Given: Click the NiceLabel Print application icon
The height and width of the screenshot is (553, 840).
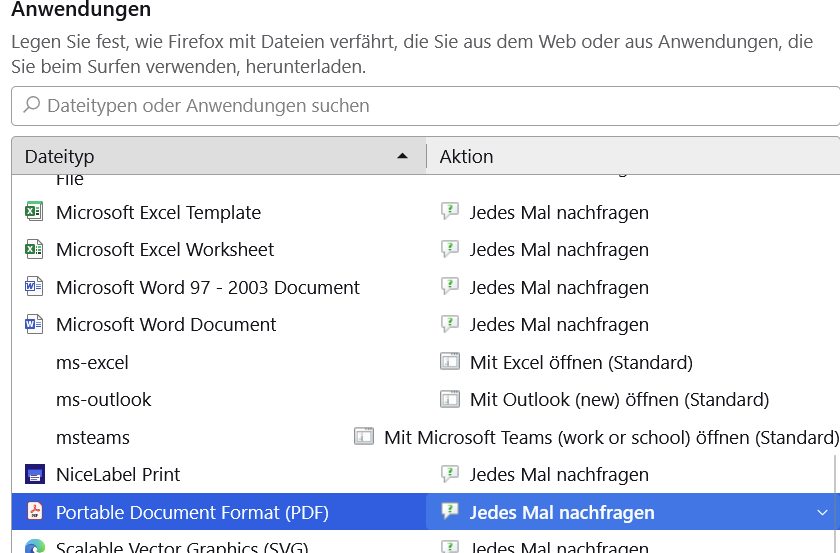Looking at the screenshot, I should 34,474.
